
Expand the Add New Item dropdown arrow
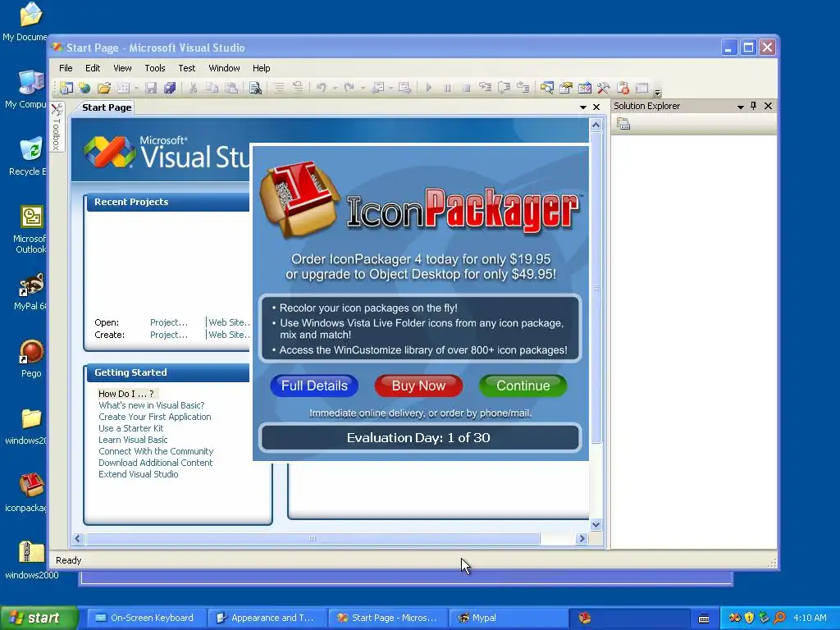[x=137, y=89]
